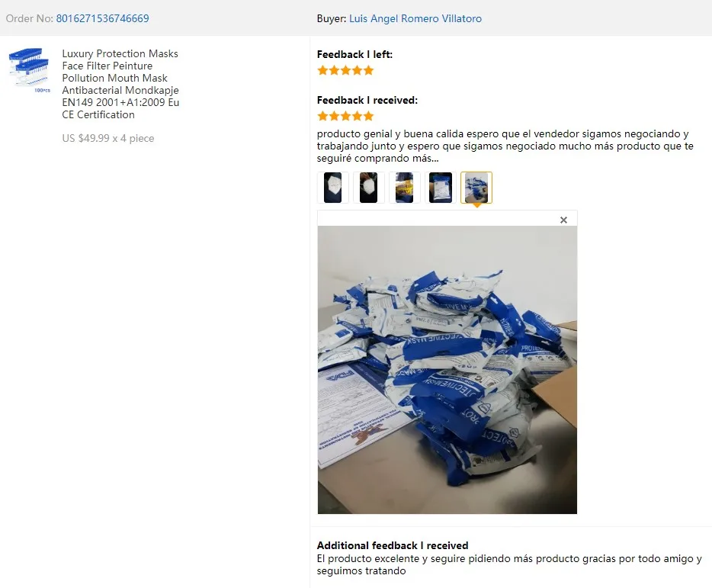Click fifth star under Feedback I received
This screenshot has height=588, width=712.
[369, 117]
